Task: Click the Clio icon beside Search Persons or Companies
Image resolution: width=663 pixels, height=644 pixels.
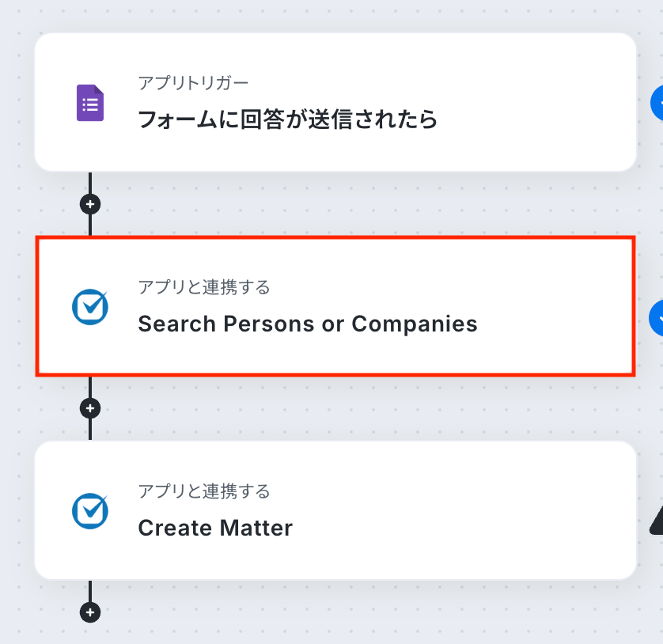Action: 90,307
